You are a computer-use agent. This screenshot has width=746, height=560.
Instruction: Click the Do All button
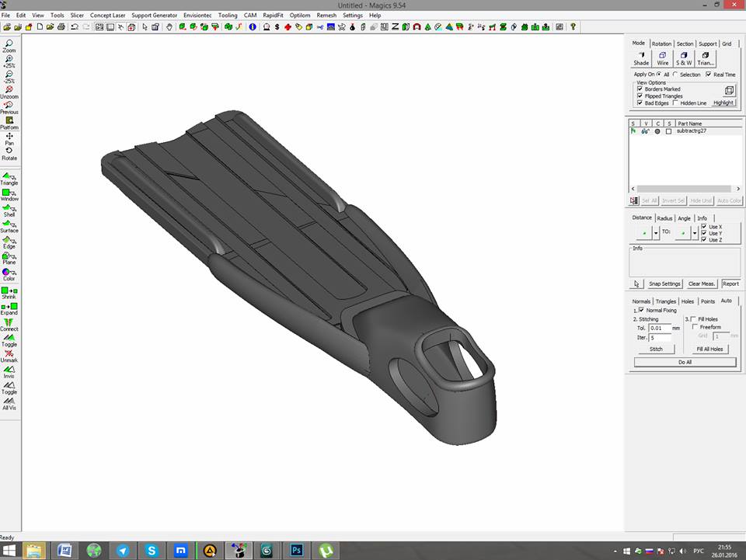685,362
